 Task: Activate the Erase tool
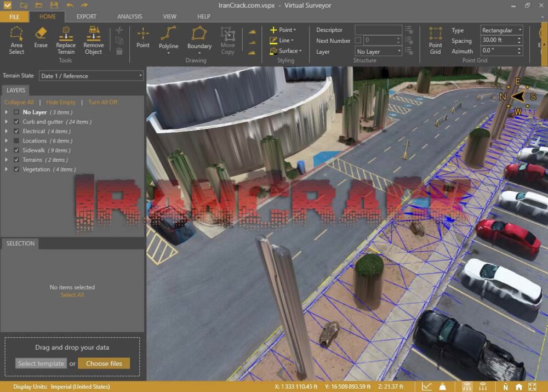41,41
